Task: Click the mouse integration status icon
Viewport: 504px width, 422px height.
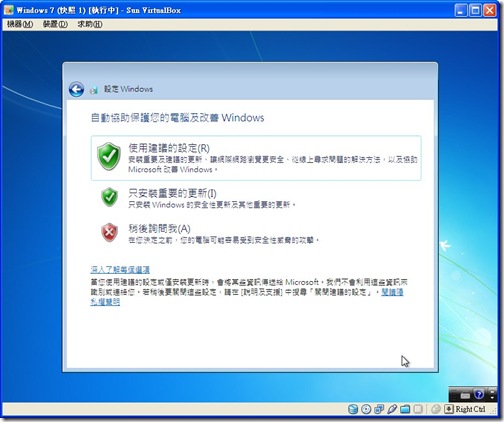Action: click(436, 409)
